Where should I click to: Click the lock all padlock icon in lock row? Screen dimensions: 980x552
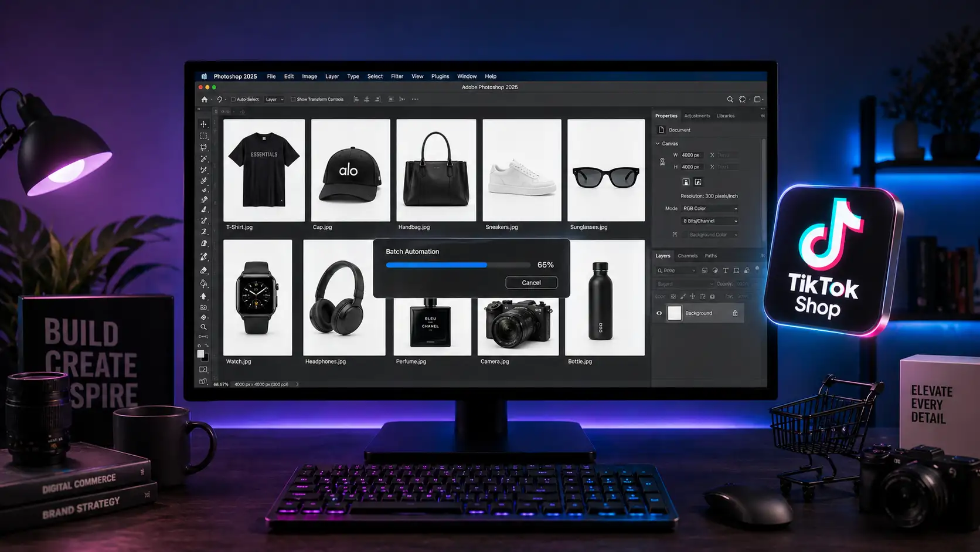pyautogui.click(x=712, y=296)
